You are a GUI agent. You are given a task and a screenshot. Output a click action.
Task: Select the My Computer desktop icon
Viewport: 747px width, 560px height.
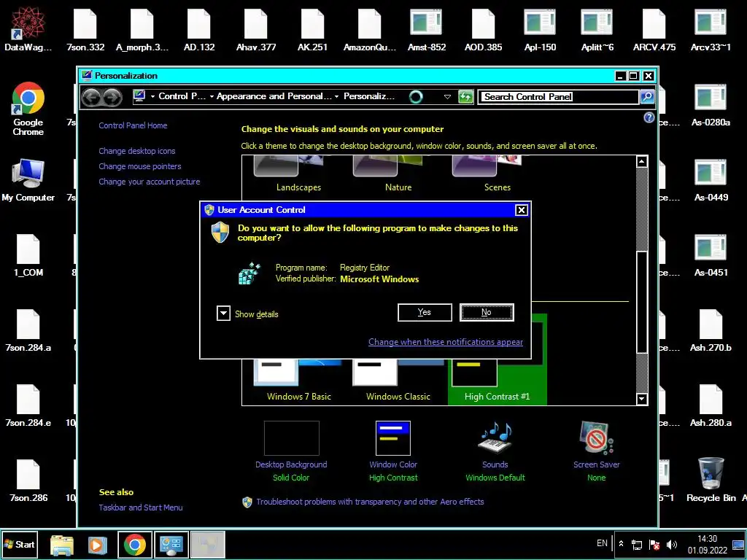[28, 181]
